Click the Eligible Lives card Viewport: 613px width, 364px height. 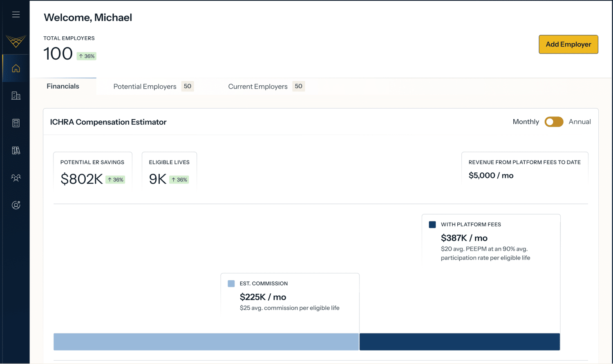[x=169, y=171]
